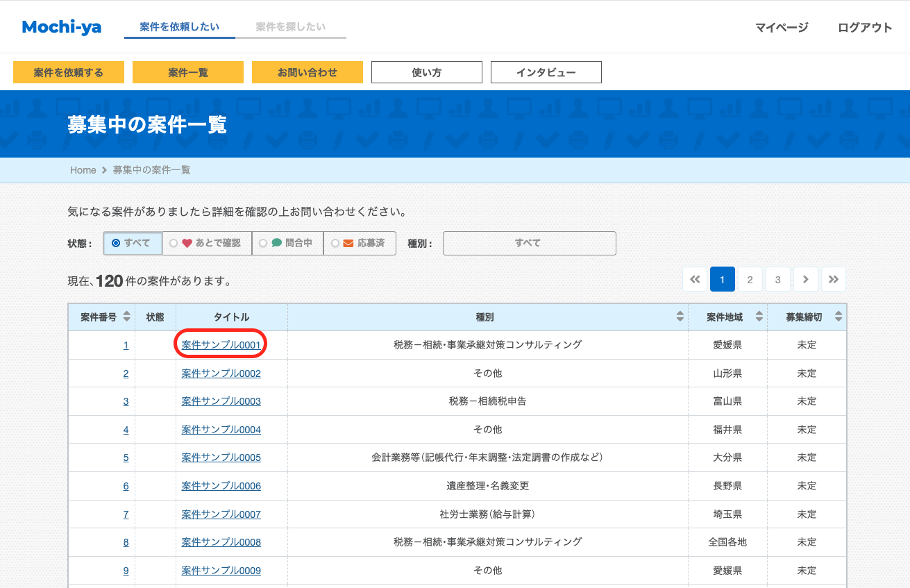Sort by 案件地域 column arrows
Screen dimensions: 910x588
(760, 317)
